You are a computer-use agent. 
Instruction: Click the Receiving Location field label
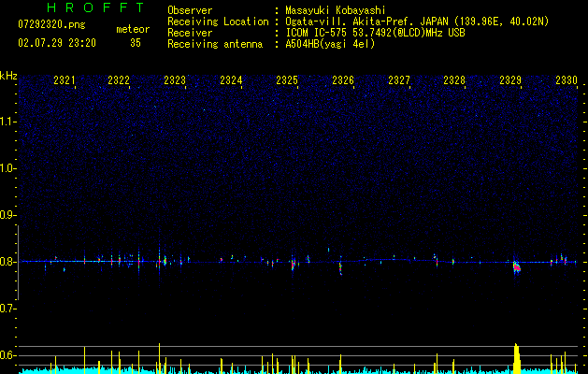point(218,22)
